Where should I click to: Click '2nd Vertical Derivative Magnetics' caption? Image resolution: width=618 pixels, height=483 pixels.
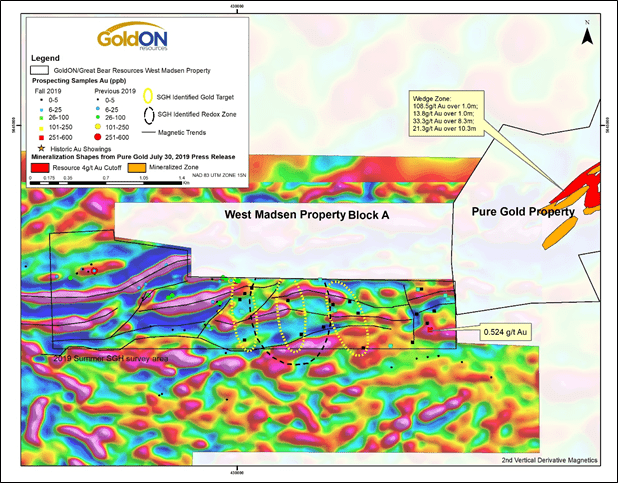[549, 460]
